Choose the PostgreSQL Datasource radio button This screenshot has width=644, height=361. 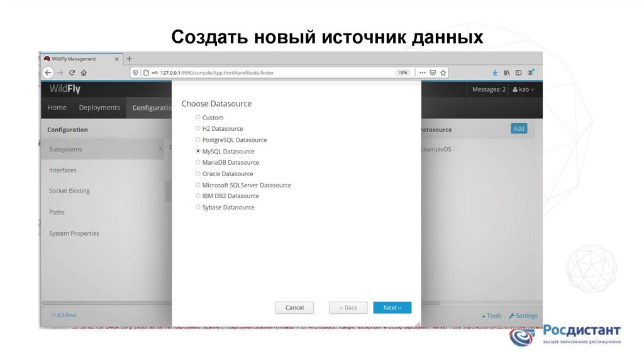198,140
